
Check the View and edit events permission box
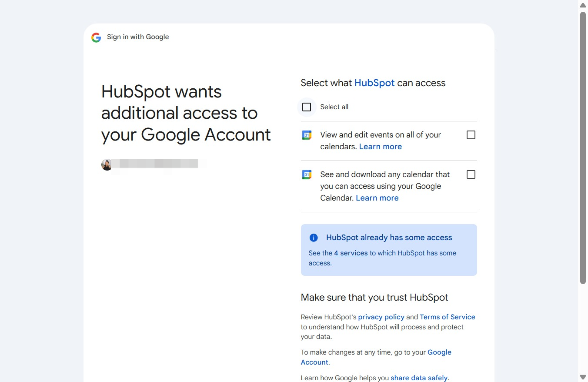click(x=471, y=135)
